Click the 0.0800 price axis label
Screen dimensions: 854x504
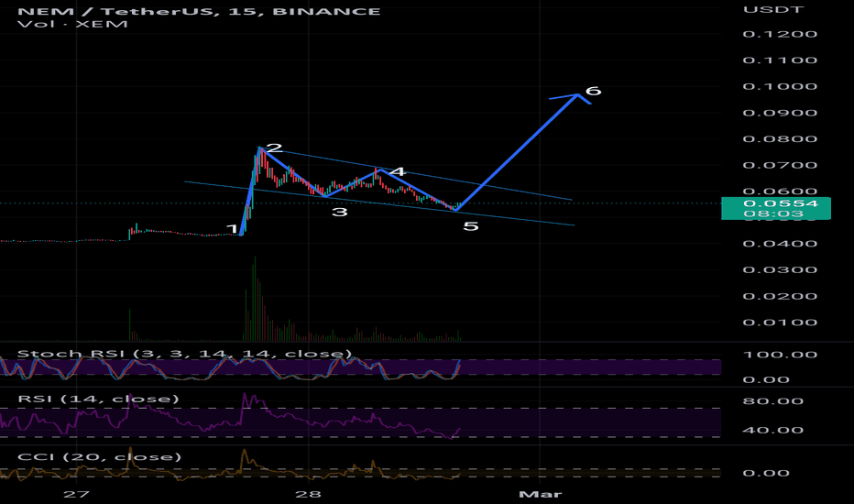(780, 139)
